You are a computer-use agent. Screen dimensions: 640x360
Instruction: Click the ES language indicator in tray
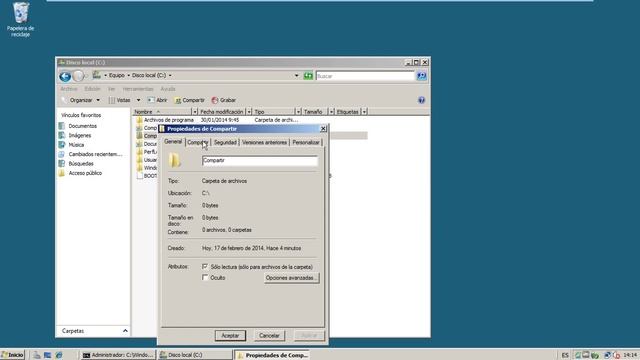pyautogui.click(x=565, y=355)
